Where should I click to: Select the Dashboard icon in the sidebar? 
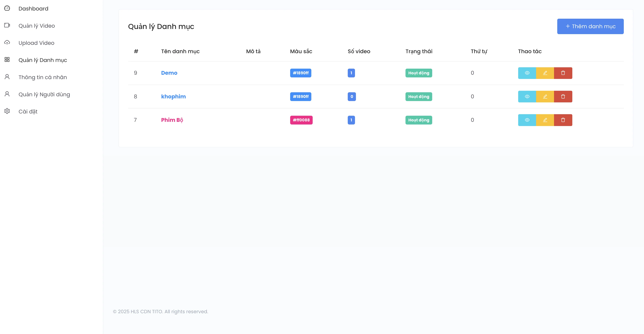click(7, 8)
